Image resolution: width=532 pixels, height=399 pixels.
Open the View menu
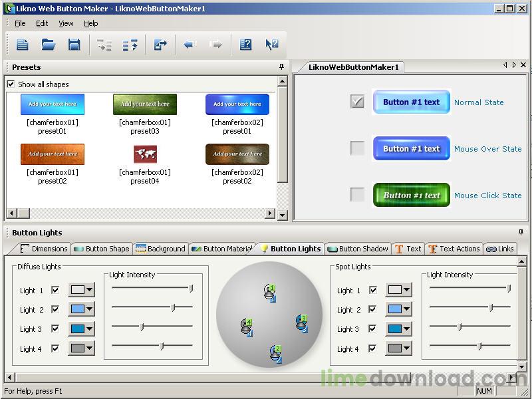point(65,23)
